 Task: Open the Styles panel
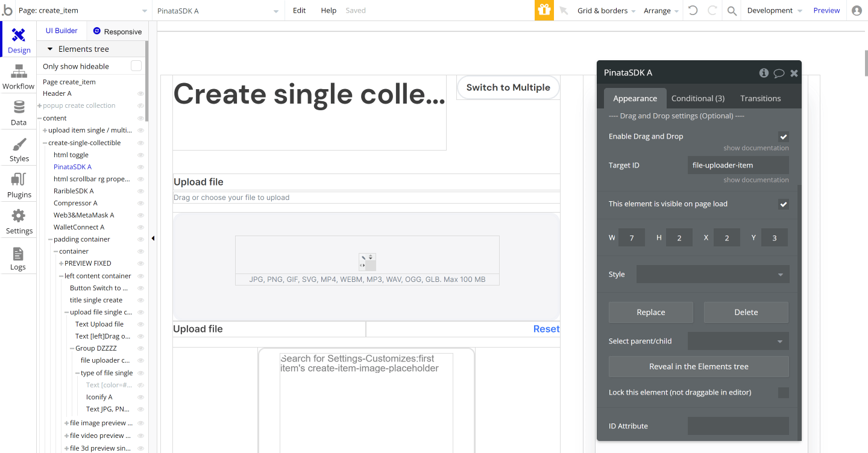pyautogui.click(x=18, y=149)
